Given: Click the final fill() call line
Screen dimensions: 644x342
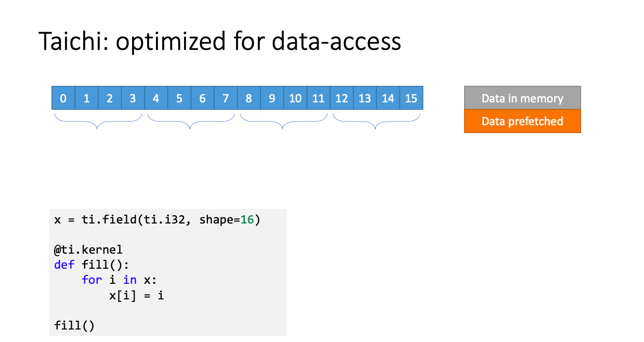Looking at the screenshot, I should (x=75, y=326).
